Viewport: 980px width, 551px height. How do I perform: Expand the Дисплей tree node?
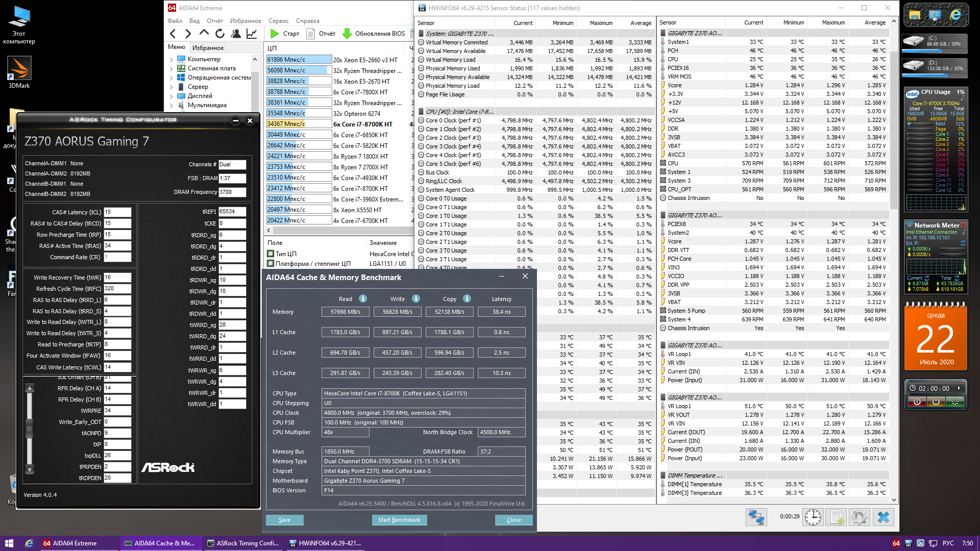pyautogui.click(x=171, y=96)
